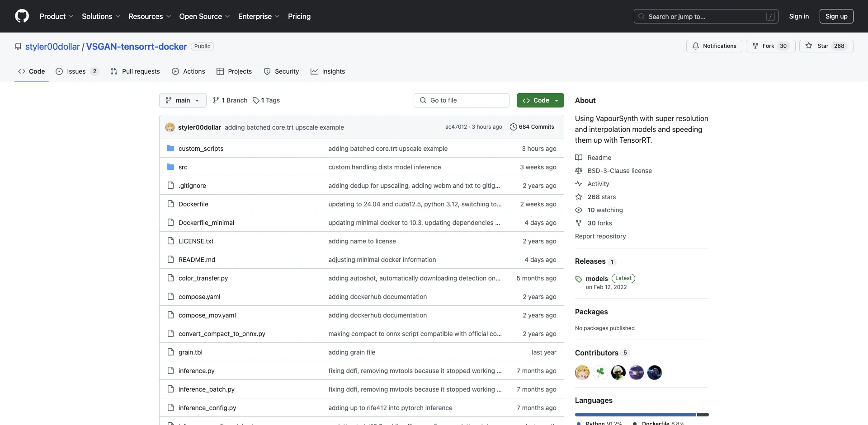
Task: Click the forks icon in About
Action: coord(579,223)
